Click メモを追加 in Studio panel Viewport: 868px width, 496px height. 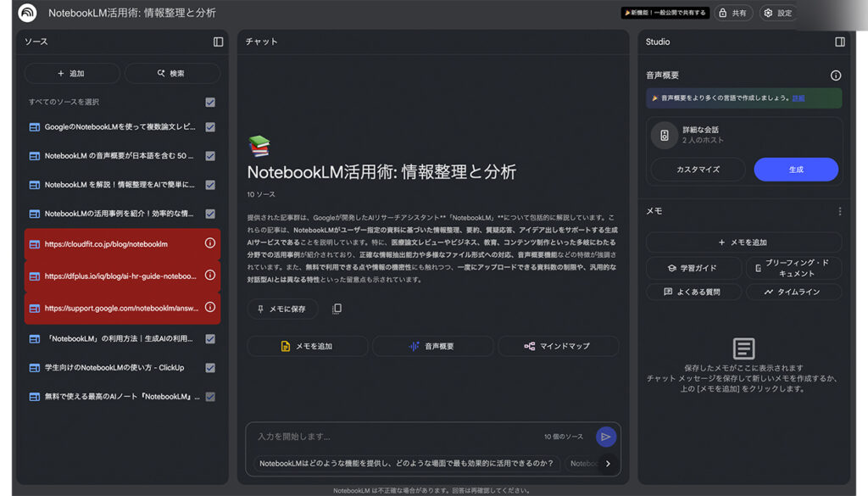click(x=743, y=242)
